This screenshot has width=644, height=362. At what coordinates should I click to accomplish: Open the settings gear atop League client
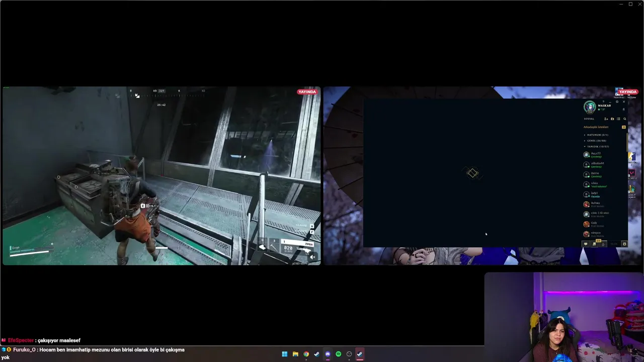point(617,102)
